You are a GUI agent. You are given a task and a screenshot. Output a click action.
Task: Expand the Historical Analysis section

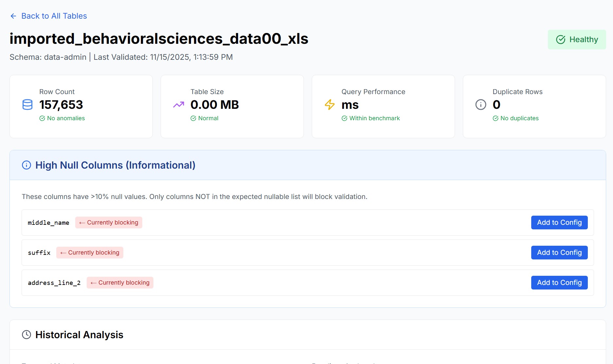point(79,335)
